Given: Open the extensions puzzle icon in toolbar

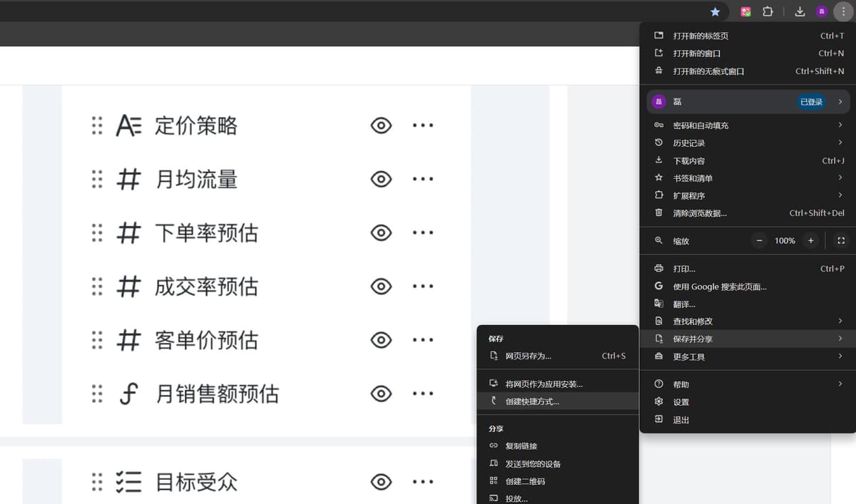Looking at the screenshot, I should click(768, 11).
